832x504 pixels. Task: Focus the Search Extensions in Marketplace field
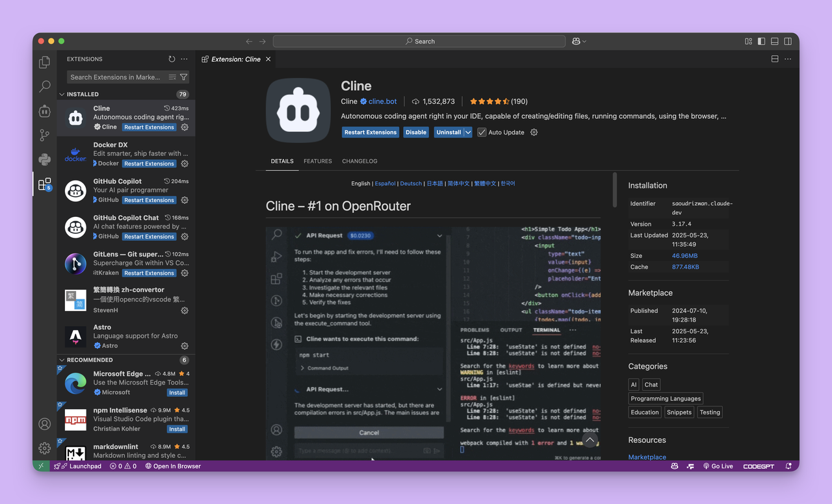pyautogui.click(x=128, y=77)
